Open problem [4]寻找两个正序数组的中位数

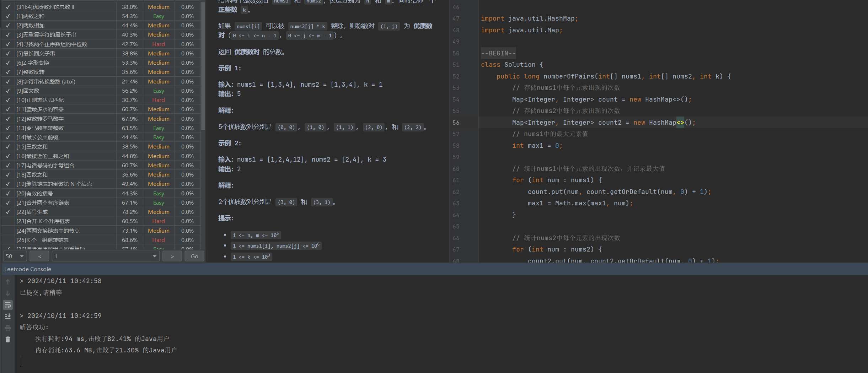[x=52, y=44]
